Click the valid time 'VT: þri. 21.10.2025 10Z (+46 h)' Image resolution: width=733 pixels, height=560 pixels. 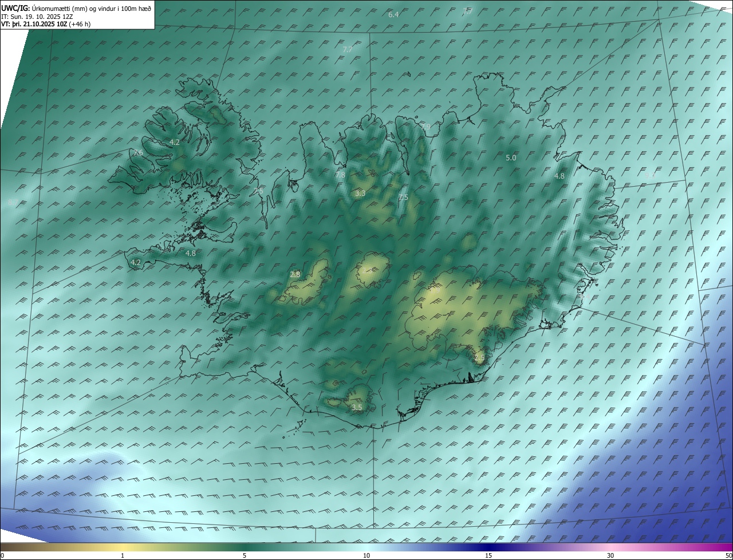coord(46,24)
